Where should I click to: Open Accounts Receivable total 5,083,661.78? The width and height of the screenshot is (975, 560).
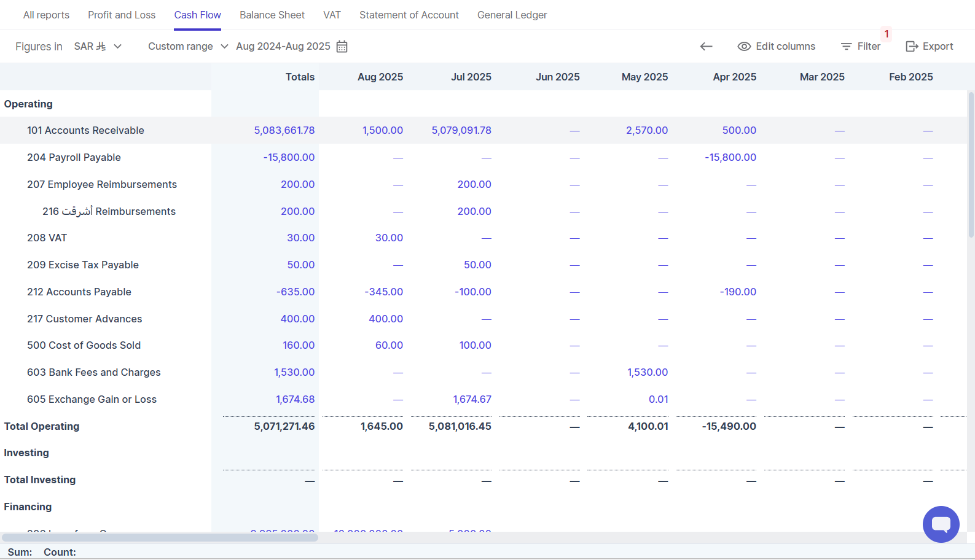284,130
